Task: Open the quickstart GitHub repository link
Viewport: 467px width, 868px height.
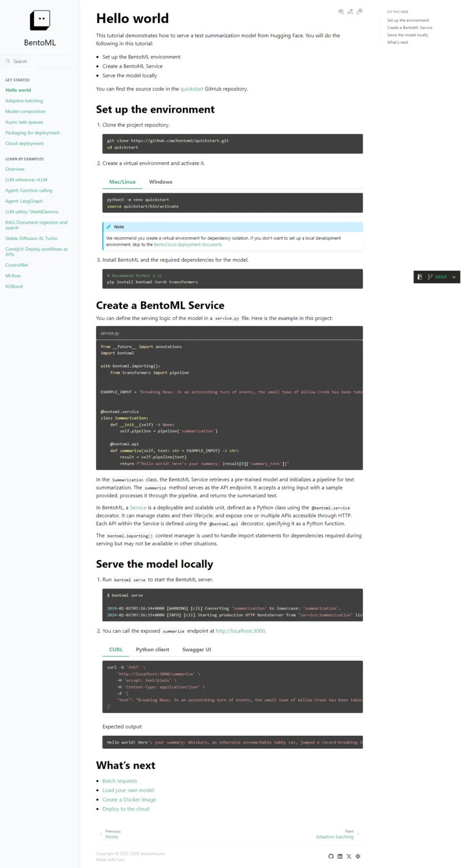Action: [192, 88]
